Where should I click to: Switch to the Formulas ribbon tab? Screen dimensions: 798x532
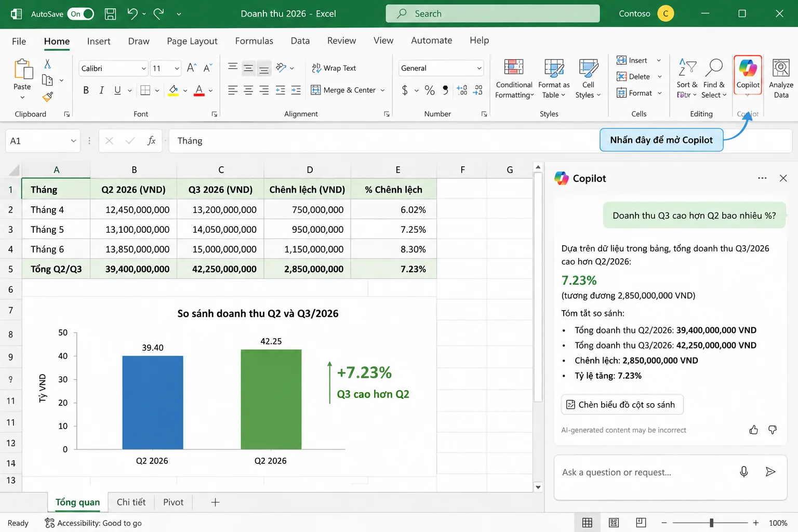tap(254, 41)
